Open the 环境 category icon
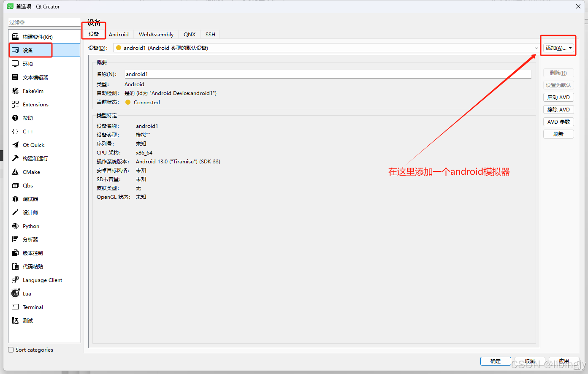This screenshot has width=588, height=374. 15,64
